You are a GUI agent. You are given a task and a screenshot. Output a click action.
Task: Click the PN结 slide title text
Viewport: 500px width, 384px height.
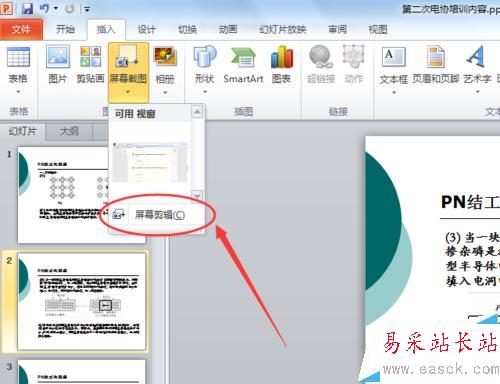(x=470, y=202)
